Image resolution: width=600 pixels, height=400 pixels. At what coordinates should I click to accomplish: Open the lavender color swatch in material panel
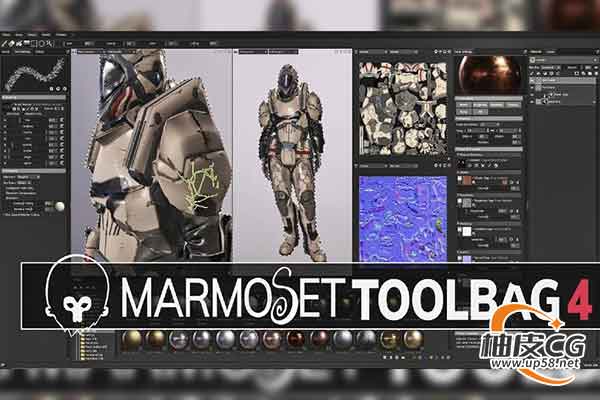point(467,259)
